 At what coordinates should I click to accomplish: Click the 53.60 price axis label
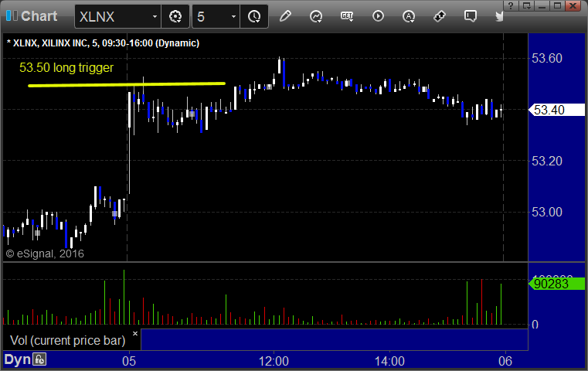pyautogui.click(x=547, y=58)
